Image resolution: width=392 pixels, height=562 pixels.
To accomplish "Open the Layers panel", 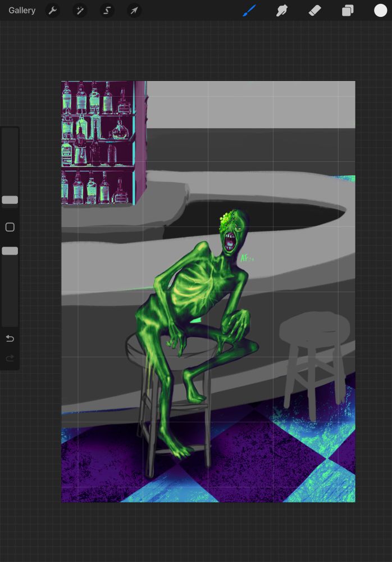I will pyautogui.click(x=348, y=11).
